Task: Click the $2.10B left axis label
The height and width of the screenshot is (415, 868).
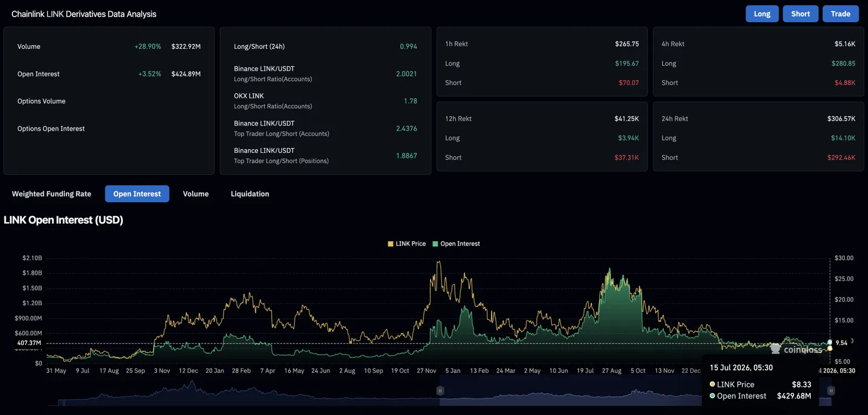Action: 32,258
